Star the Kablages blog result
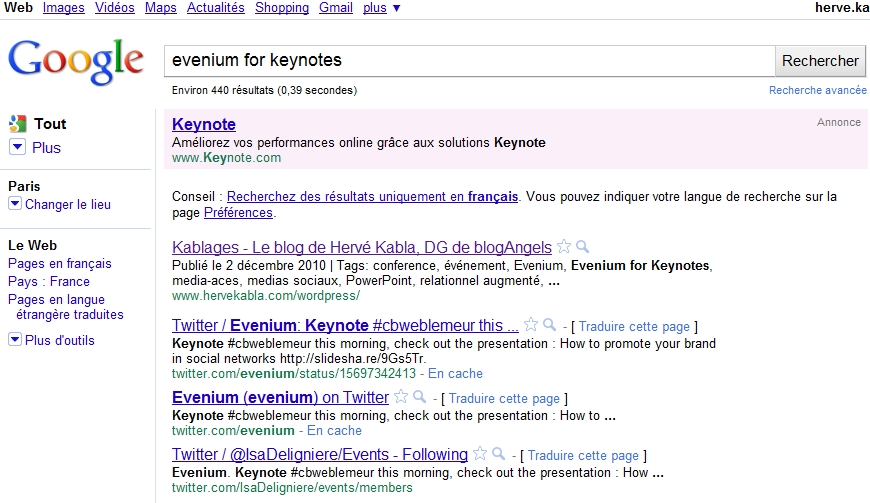 564,246
